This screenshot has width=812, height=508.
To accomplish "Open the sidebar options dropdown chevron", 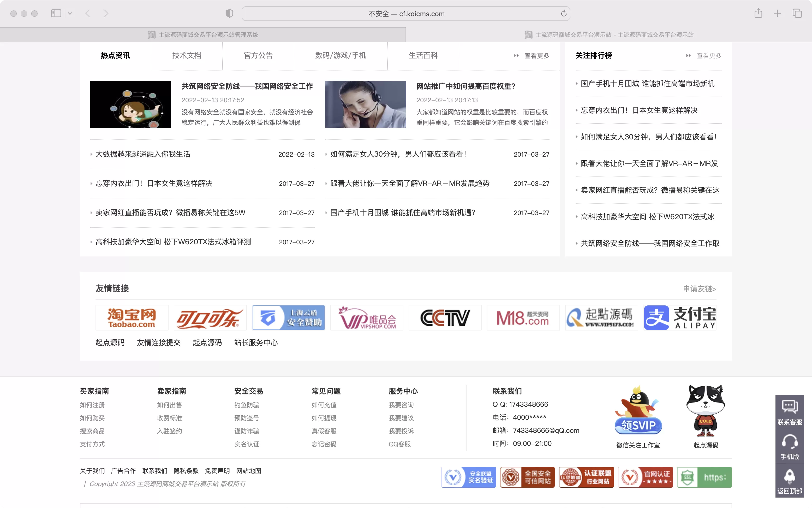I will 70,13.
